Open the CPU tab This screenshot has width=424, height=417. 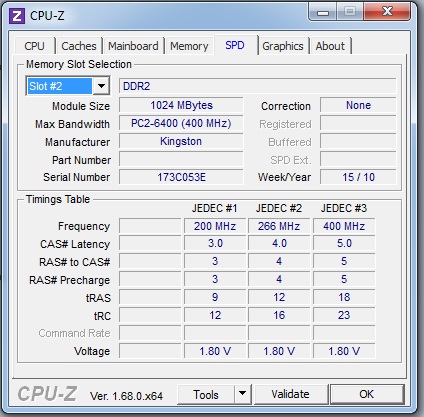34,46
